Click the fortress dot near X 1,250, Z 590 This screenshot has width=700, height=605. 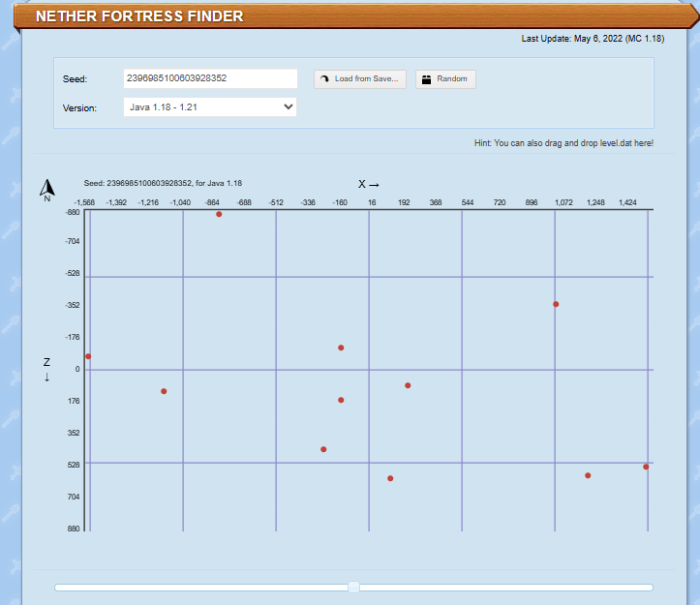click(588, 475)
